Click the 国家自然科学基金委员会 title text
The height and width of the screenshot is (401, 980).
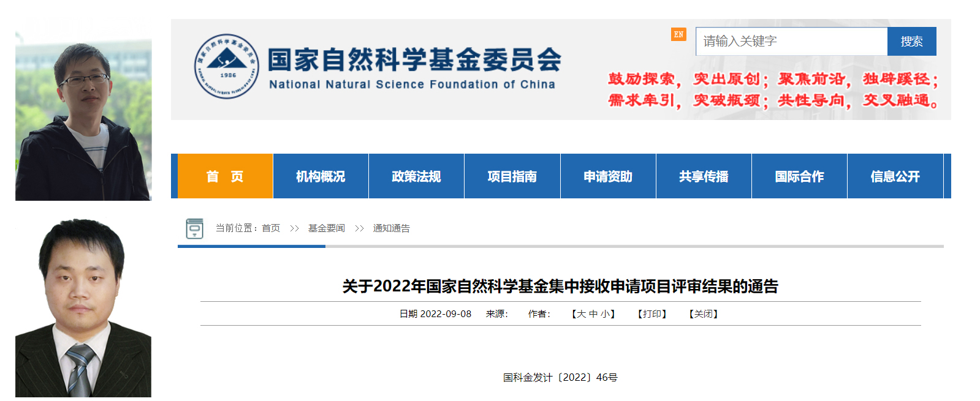pyautogui.click(x=414, y=59)
